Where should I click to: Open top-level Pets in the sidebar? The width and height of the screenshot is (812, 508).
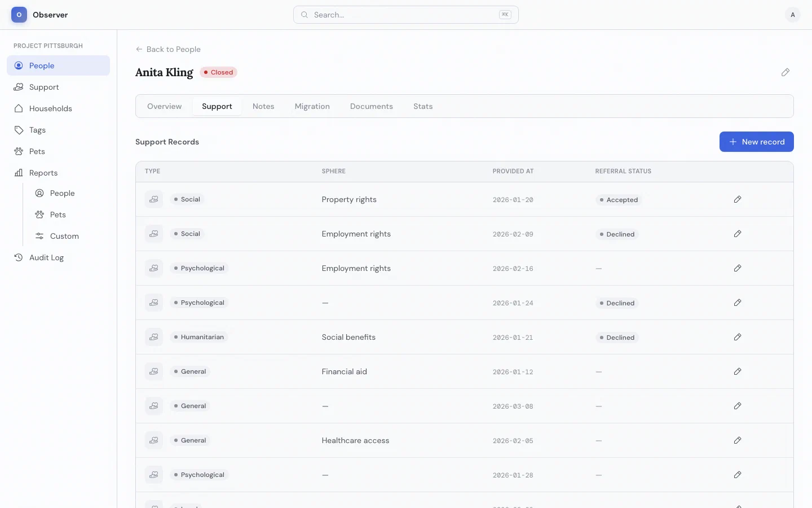(58, 151)
